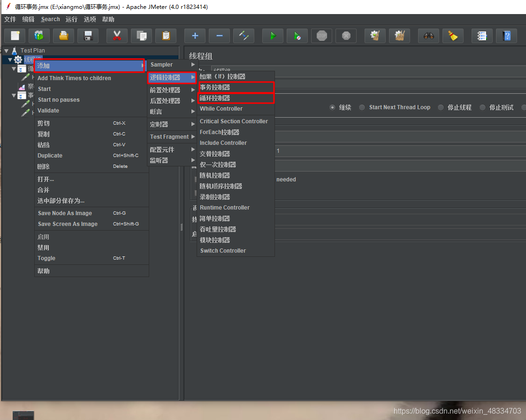Open the 配置元件 submenu
This screenshot has width=526, height=420.
click(x=172, y=150)
